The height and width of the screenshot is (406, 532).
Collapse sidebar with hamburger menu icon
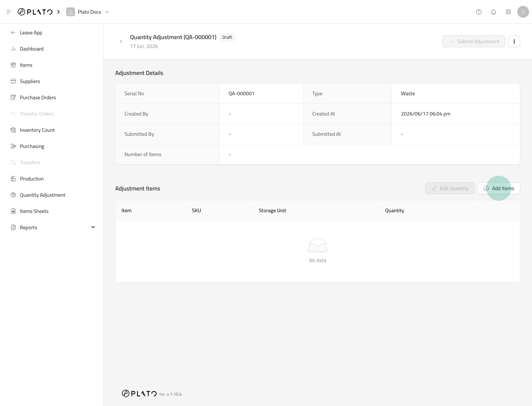(x=9, y=12)
